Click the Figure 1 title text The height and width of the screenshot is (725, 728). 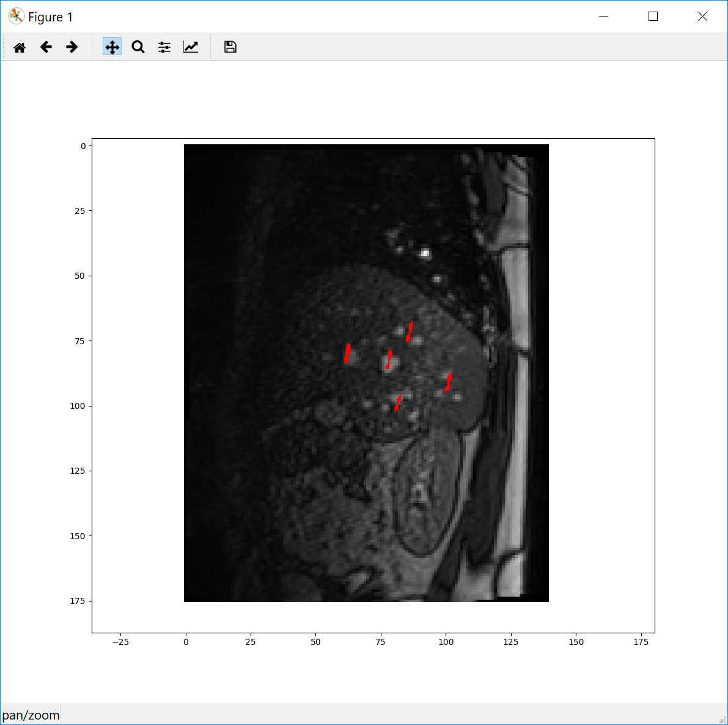pyautogui.click(x=50, y=17)
